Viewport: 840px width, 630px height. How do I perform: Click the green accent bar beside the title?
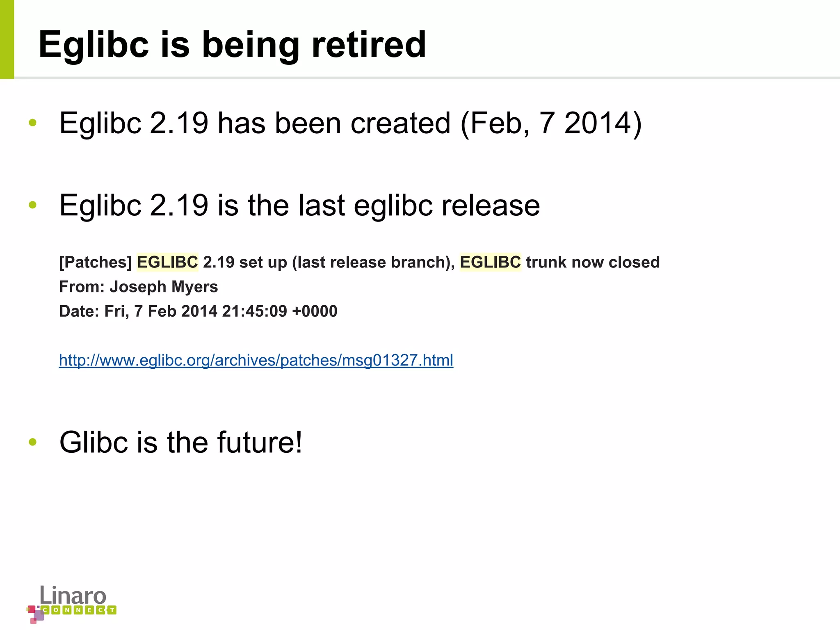click(x=7, y=39)
